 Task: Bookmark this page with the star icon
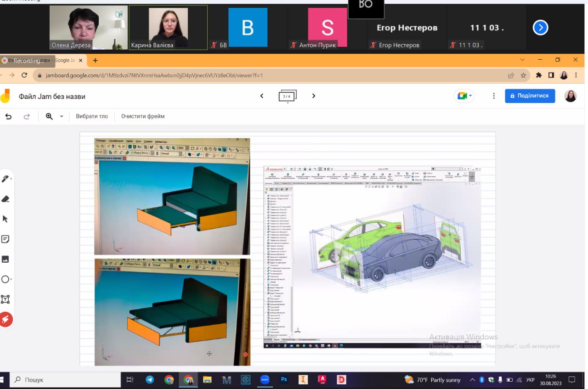click(x=523, y=75)
